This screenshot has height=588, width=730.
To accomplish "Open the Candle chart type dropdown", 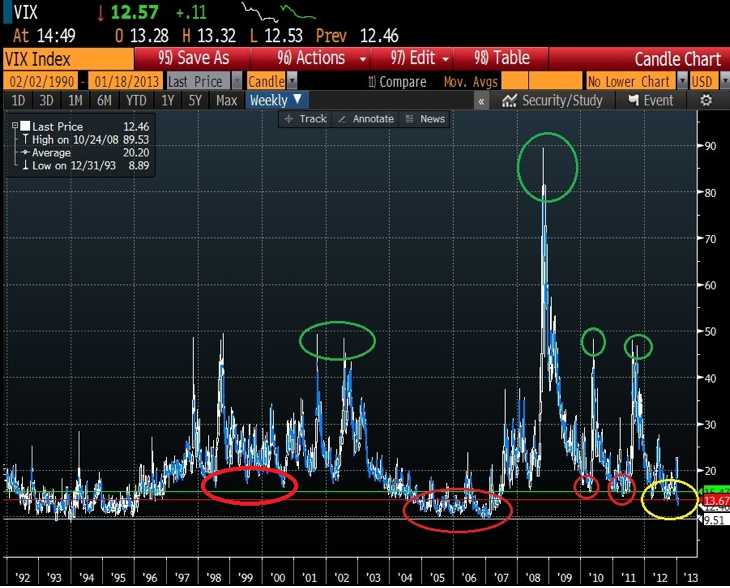I will click(x=272, y=82).
